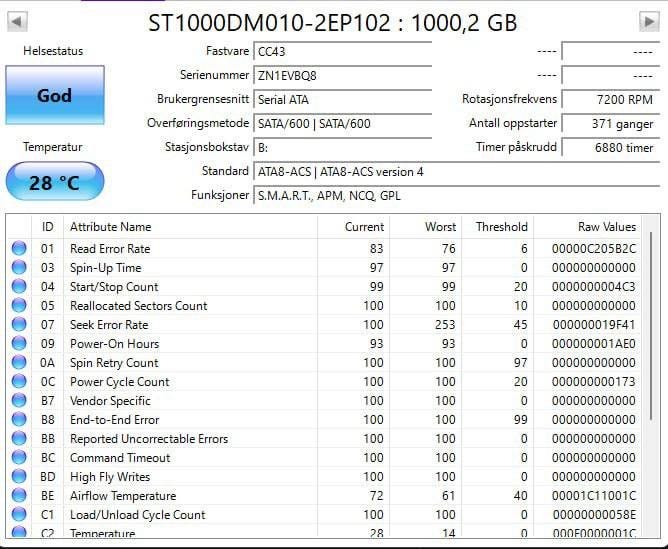Go to the next disk arrow

pyautogui.click(x=649, y=21)
